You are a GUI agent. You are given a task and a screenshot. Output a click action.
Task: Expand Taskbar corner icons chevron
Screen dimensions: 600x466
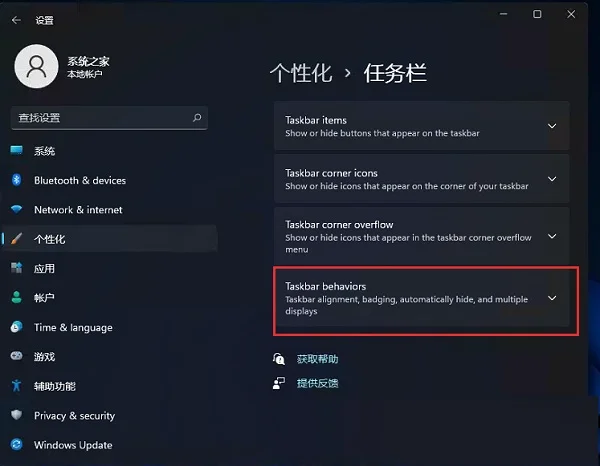552,179
